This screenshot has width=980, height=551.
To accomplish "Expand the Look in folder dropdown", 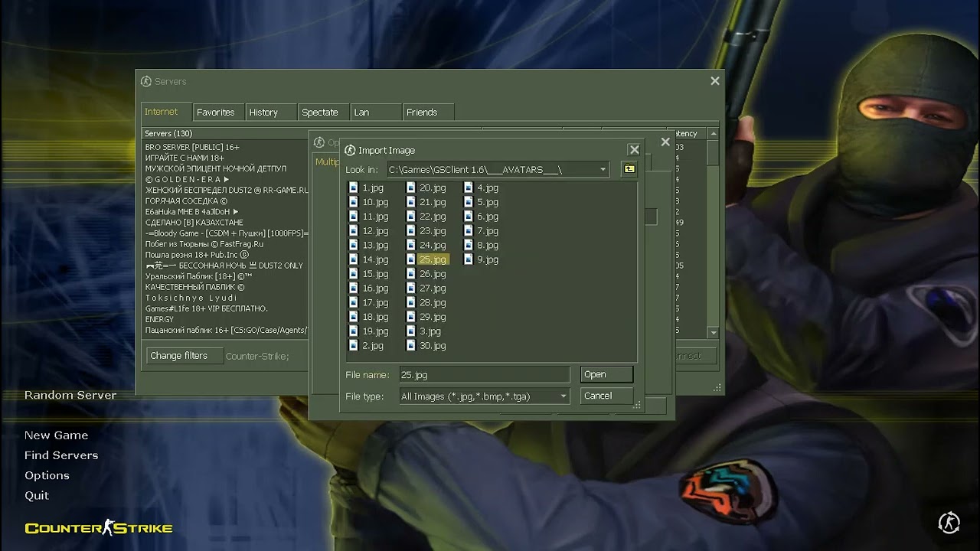I will pos(603,169).
